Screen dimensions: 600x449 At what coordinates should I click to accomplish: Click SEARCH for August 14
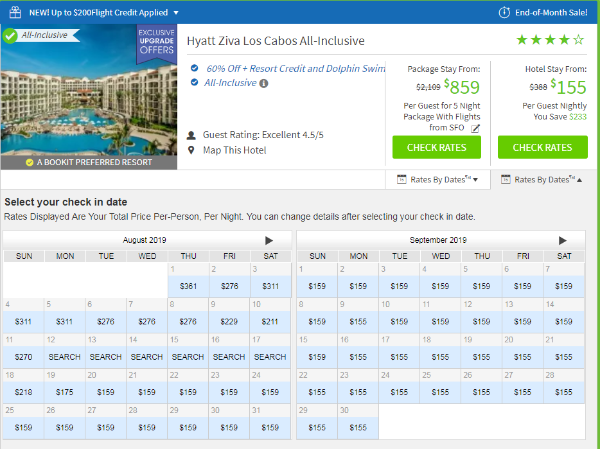[147, 357]
